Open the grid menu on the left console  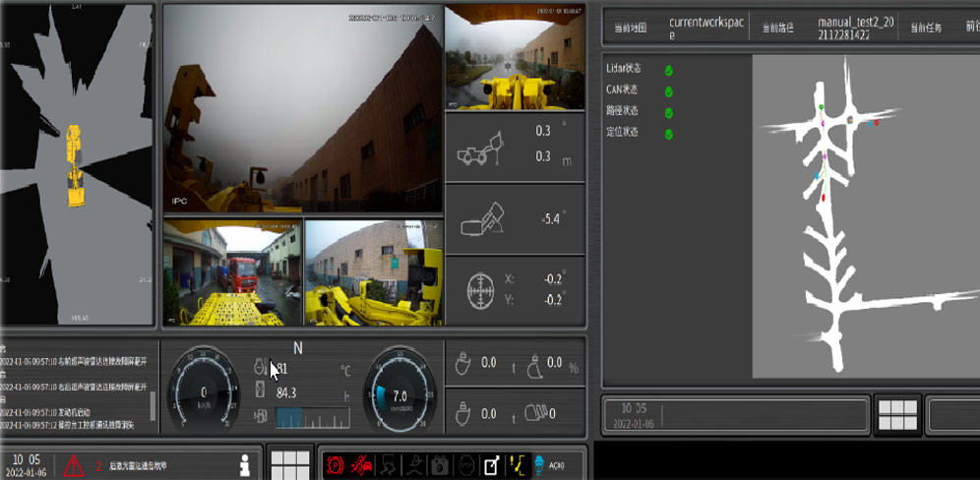(289, 464)
